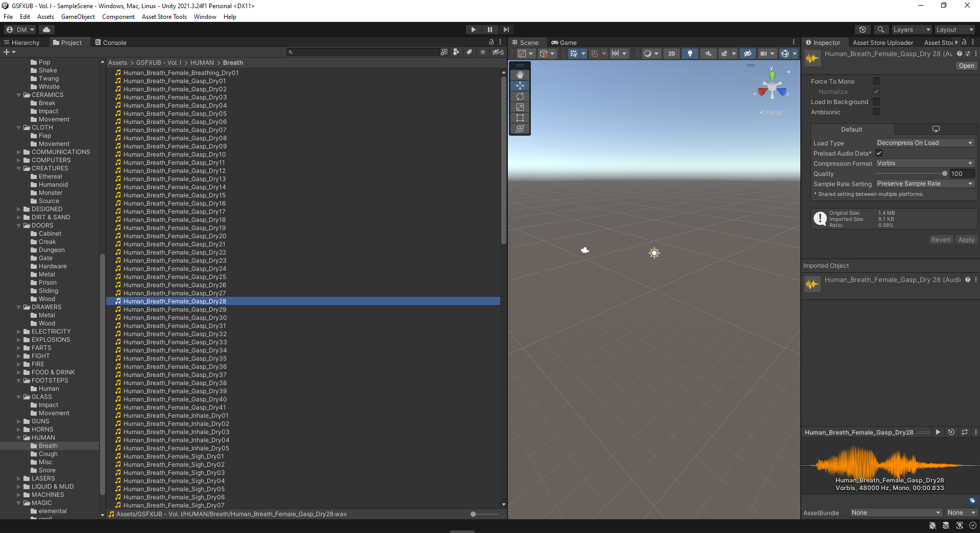Open Sample Rate Setting dropdown
Viewport: 980px width, 533px height.
click(x=925, y=184)
